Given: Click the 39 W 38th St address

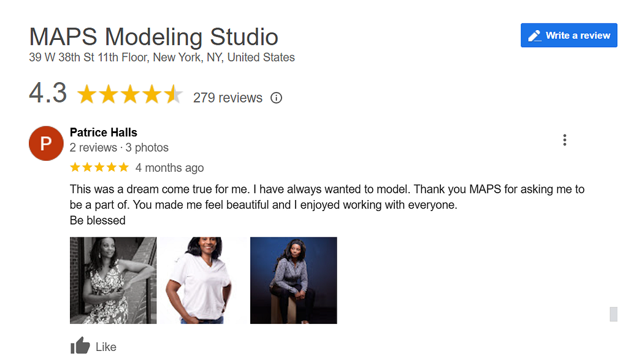Looking at the screenshot, I should click(x=162, y=57).
